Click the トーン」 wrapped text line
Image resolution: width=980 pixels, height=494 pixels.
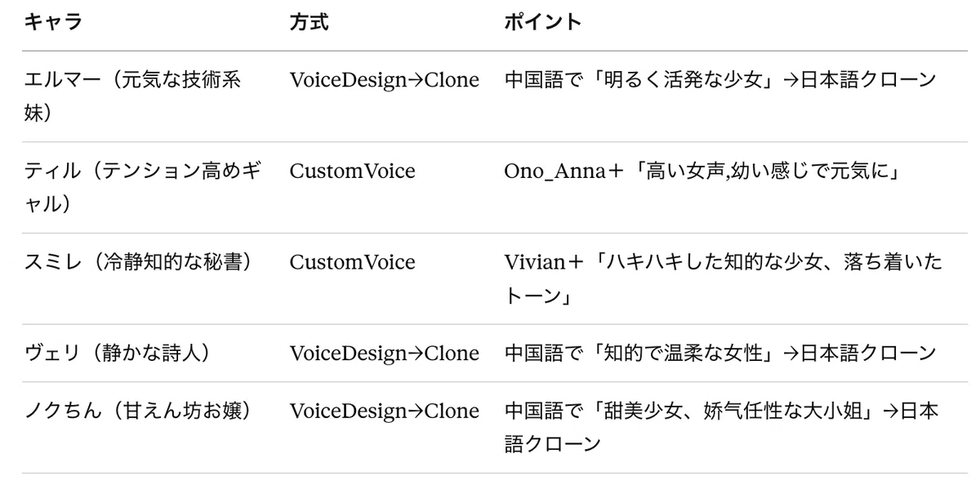pos(537,294)
